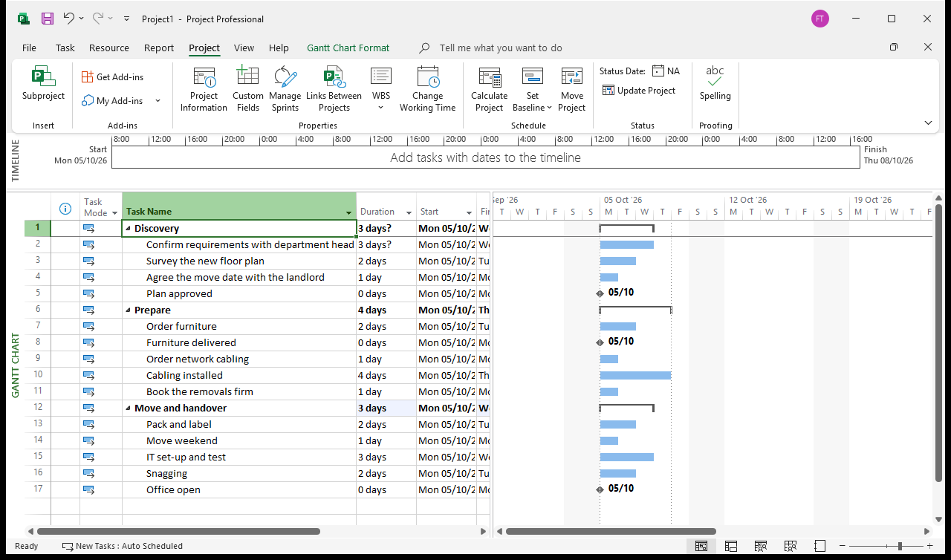
Task: Switch to Team Planner view in status bar
Action: (760, 546)
